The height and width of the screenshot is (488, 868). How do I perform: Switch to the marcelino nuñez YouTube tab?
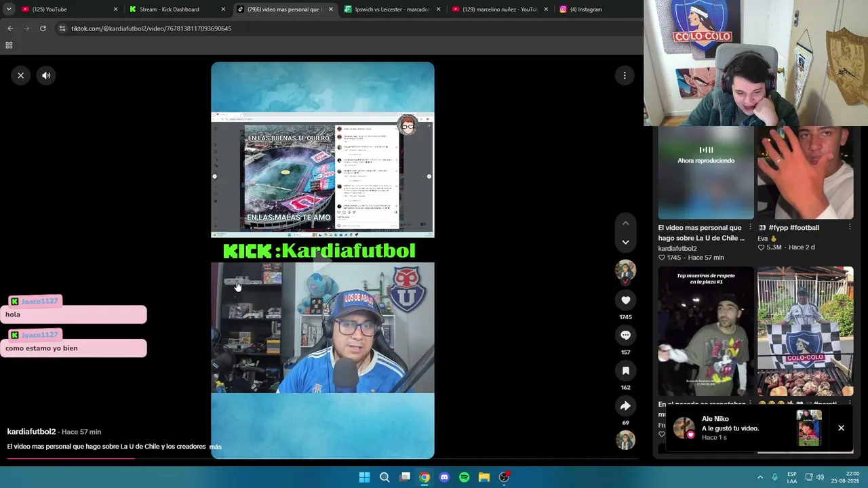(x=498, y=9)
